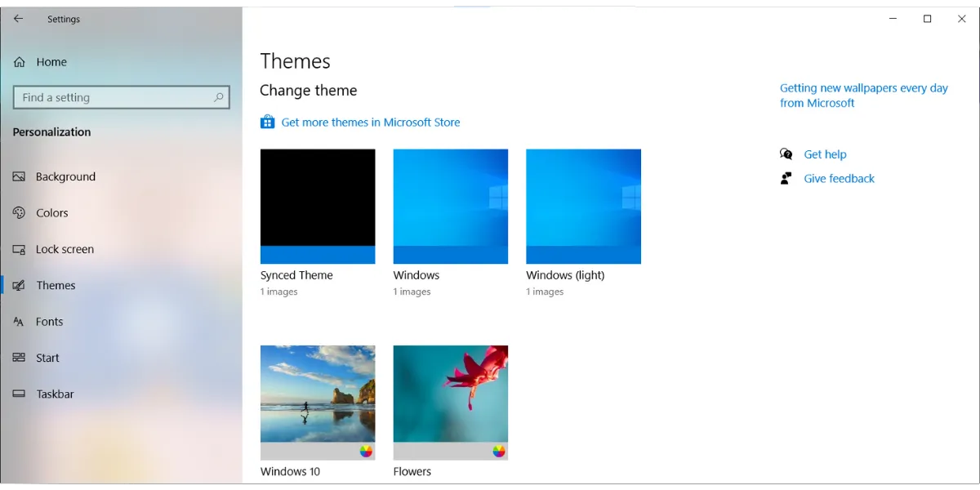
Task: Open Get more themes in Microsoft Store
Action: [371, 122]
